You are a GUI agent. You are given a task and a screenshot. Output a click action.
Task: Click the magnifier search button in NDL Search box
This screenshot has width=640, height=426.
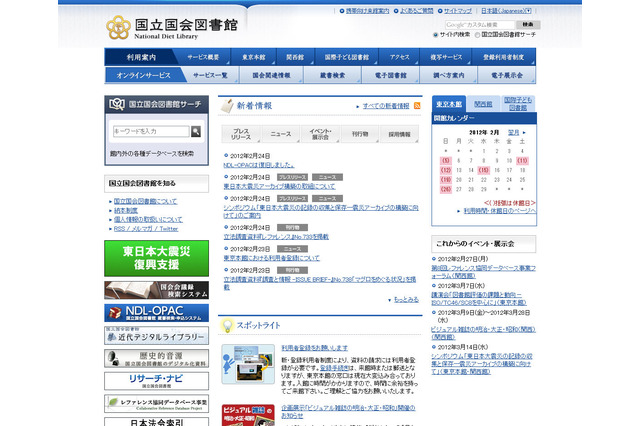pyautogui.click(x=197, y=131)
